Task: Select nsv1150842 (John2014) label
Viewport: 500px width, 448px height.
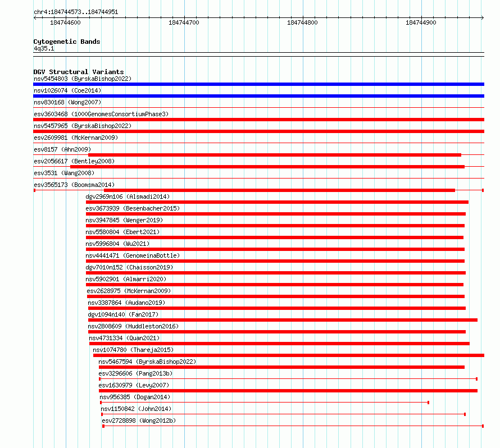Action: (136, 409)
